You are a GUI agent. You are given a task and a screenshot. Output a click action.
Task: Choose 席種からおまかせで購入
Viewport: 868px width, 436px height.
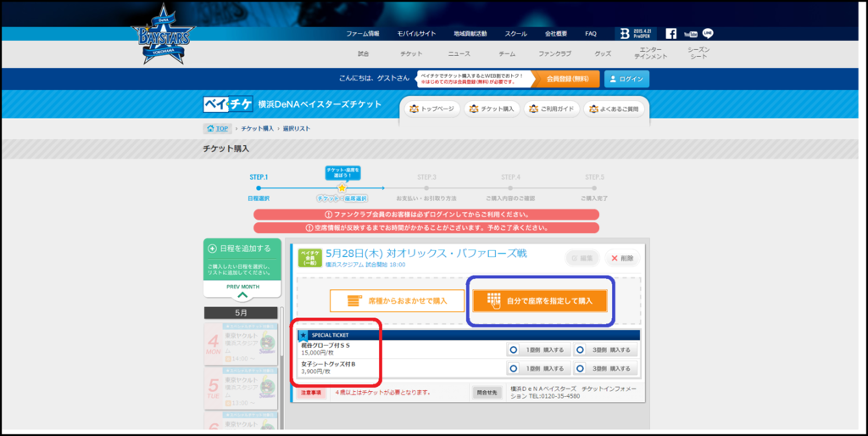(397, 301)
